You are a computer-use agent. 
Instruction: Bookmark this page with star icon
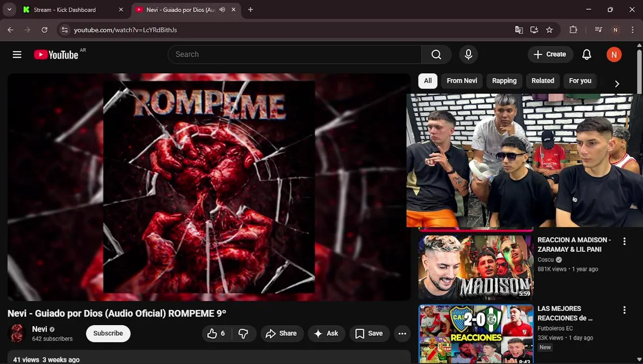click(549, 30)
